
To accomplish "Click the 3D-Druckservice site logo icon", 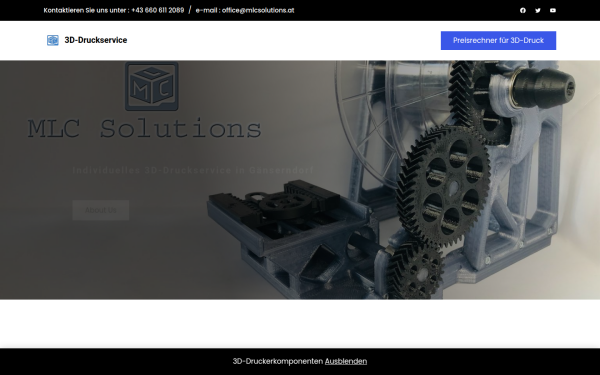I will point(53,40).
